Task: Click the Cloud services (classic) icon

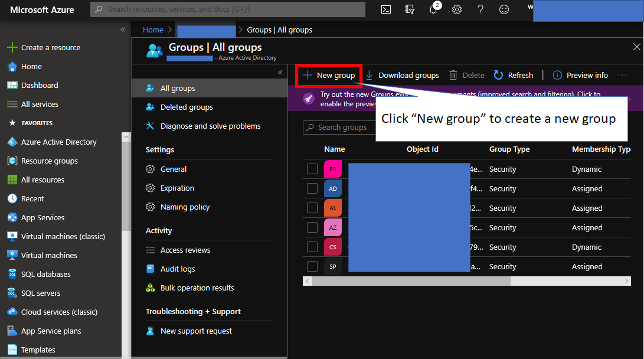Action: click(12, 312)
